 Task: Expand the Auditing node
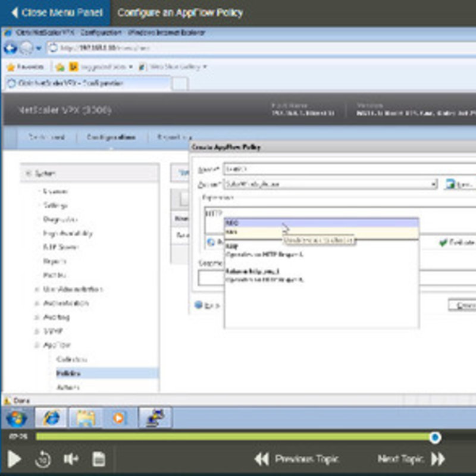[x=37, y=317]
